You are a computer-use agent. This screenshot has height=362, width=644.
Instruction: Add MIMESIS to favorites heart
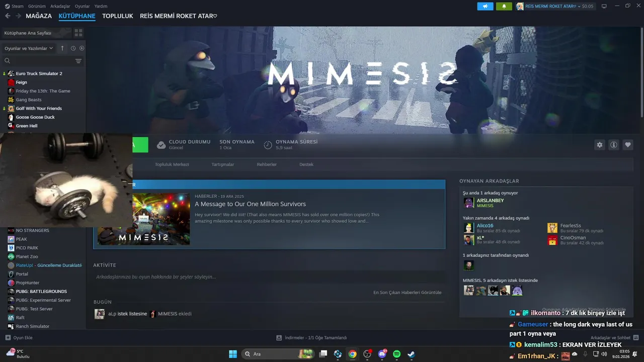[628, 145]
